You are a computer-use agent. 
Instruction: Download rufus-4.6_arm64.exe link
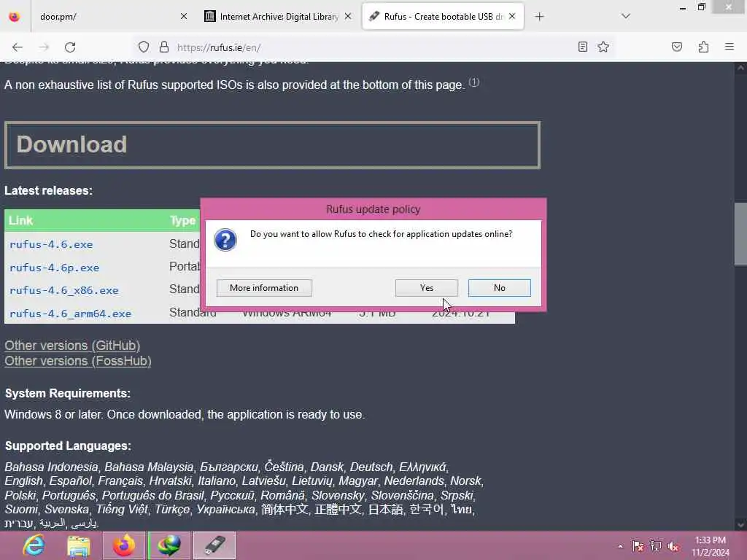click(70, 314)
